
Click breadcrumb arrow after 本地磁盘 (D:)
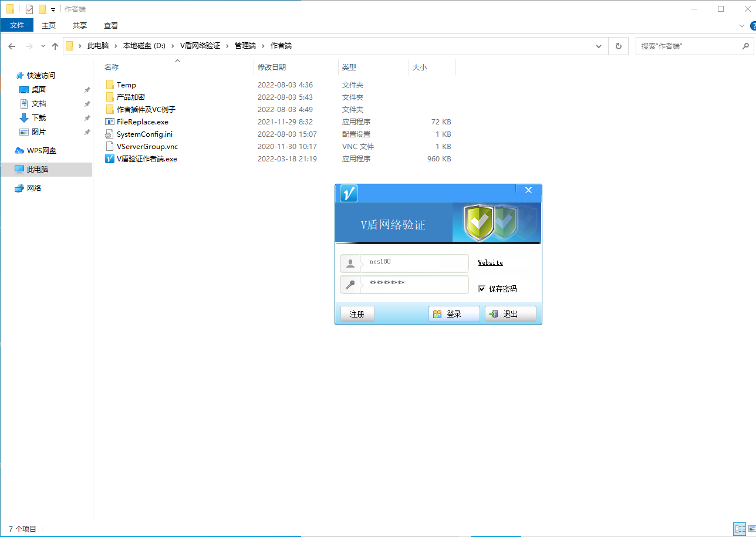tap(173, 46)
